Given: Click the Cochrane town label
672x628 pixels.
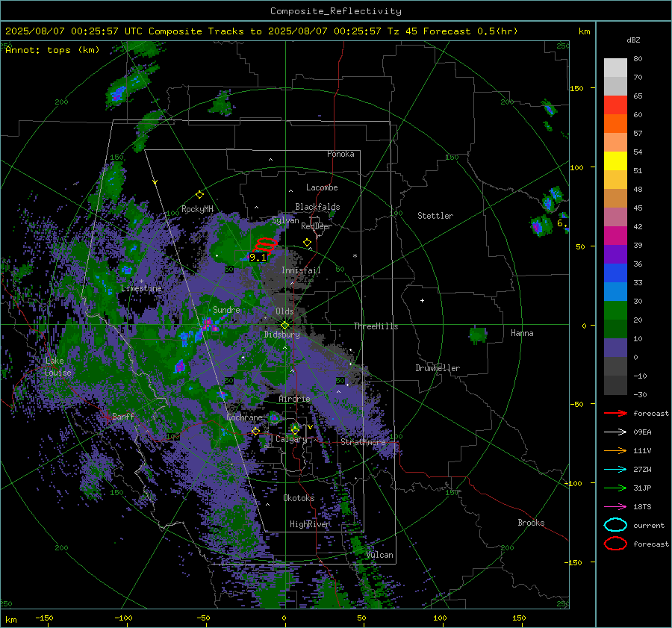Looking at the screenshot, I should tap(244, 417).
